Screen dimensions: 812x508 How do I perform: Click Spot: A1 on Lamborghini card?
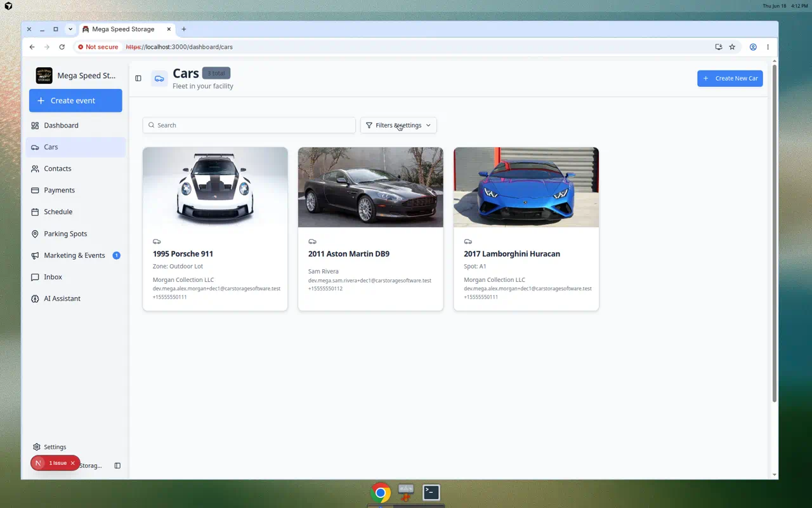pos(475,266)
